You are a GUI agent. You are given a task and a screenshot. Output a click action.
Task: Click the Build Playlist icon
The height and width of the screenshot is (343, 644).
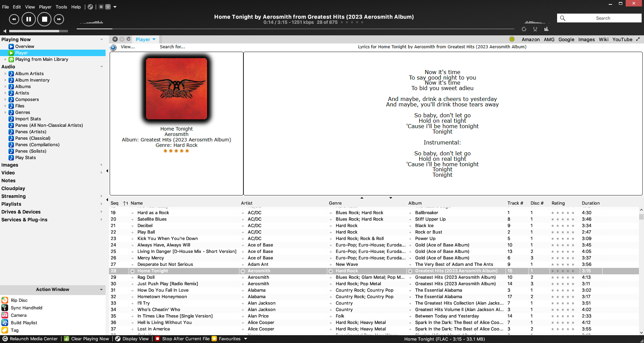click(5, 323)
